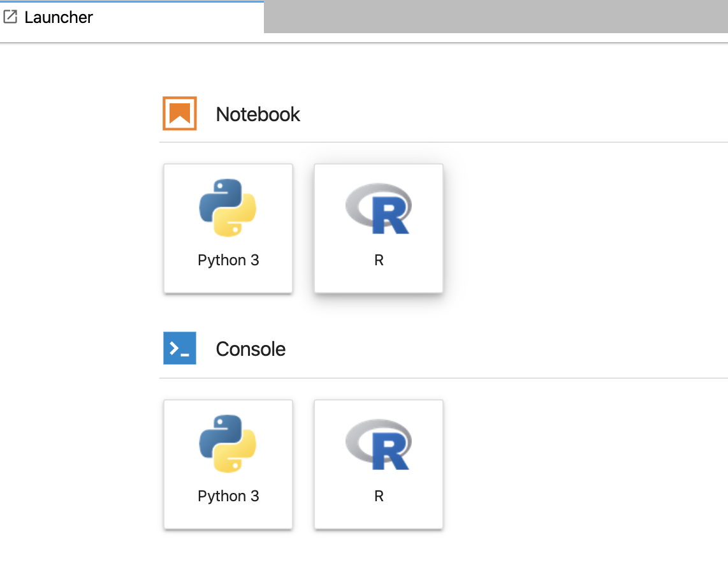This screenshot has height=565, width=728.
Task: Select the Launcher tab
Action: pos(132,17)
